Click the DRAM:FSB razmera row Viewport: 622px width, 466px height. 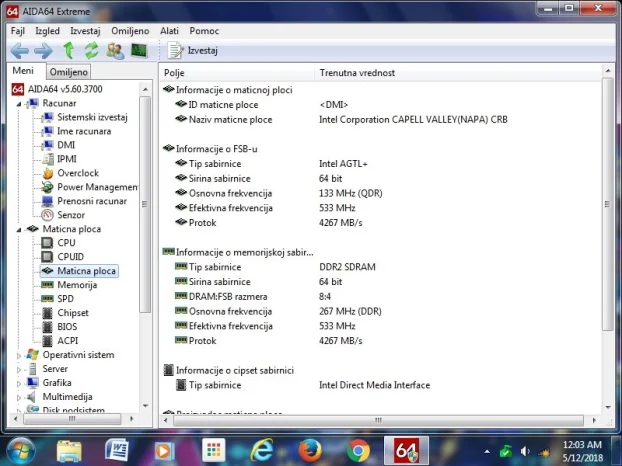pos(381,297)
